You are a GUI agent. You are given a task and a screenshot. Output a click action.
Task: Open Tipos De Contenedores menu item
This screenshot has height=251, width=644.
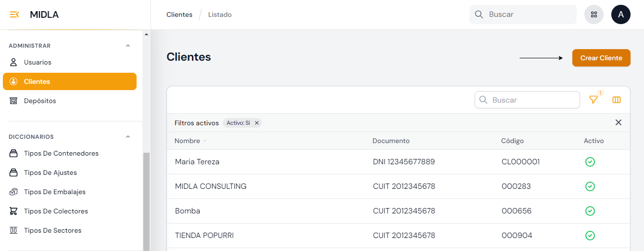(61, 153)
